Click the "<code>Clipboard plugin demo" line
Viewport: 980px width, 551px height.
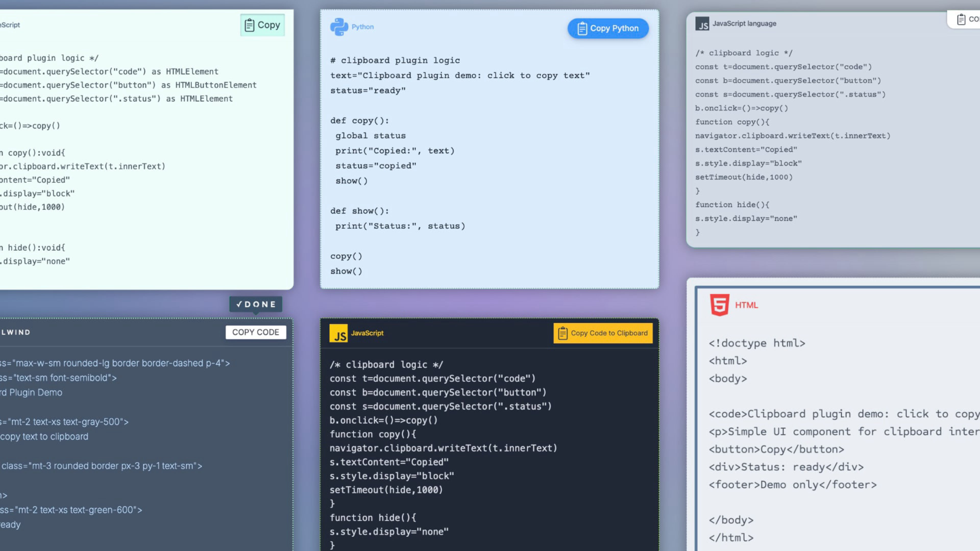pyautogui.click(x=844, y=414)
